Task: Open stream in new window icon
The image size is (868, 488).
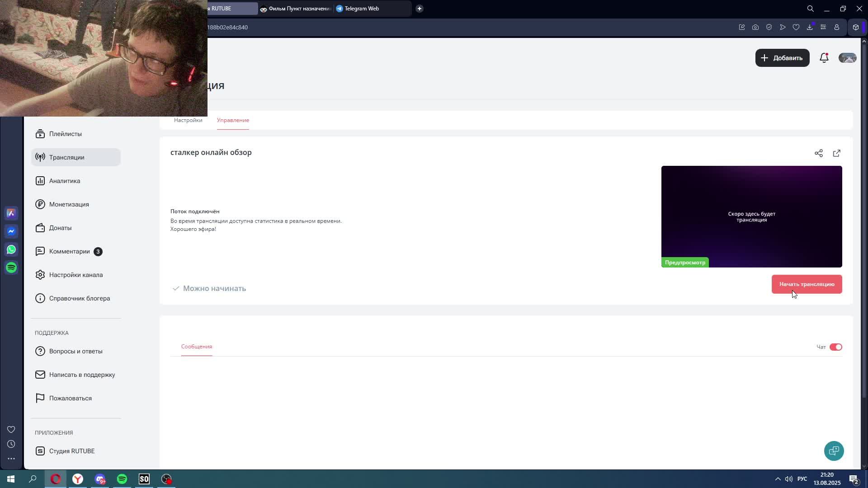Action: (837, 153)
